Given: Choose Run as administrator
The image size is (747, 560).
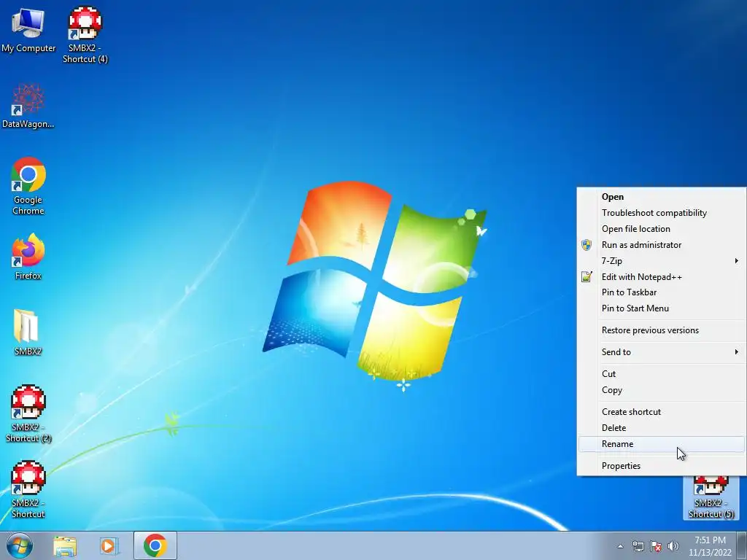Looking at the screenshot, I should [662, 245].
